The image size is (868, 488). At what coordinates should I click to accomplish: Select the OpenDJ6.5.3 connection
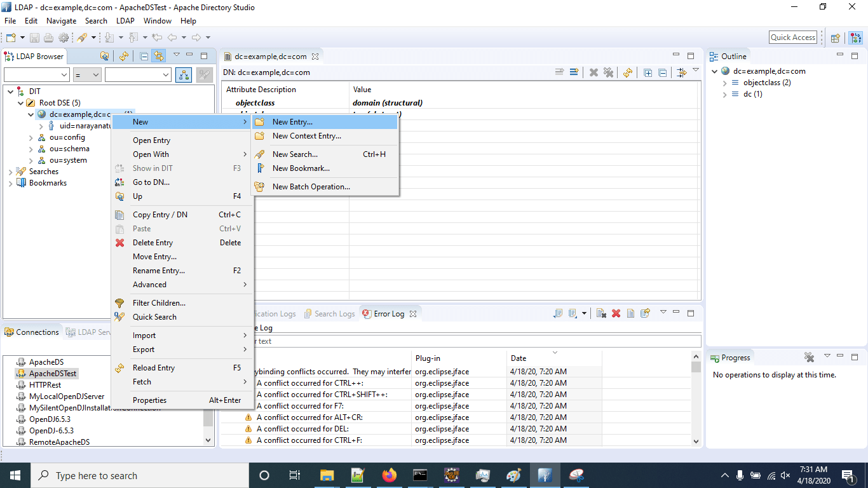50,419
